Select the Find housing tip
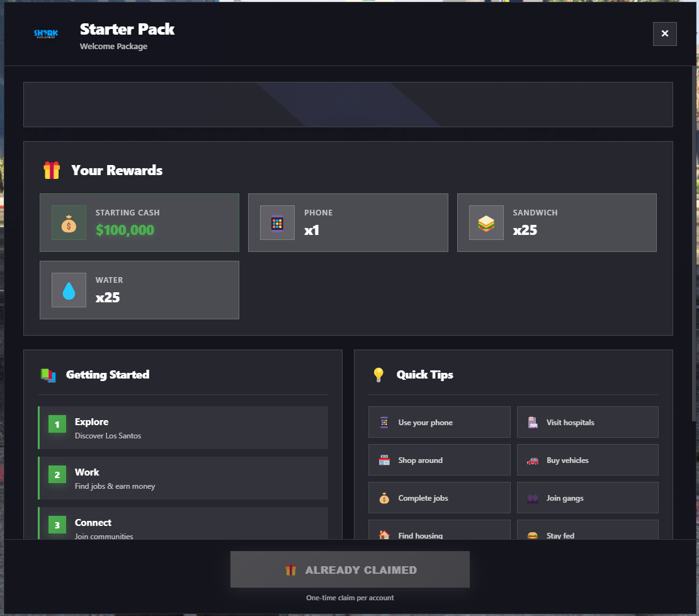Image resolution: width=699 pixels, height=616 pixels. [439, 530]
